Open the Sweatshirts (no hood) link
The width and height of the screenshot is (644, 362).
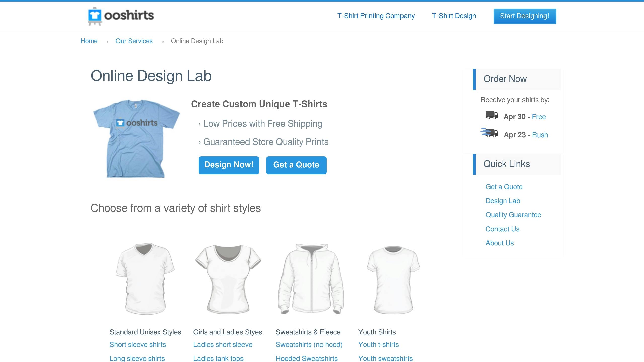[309, 344]
